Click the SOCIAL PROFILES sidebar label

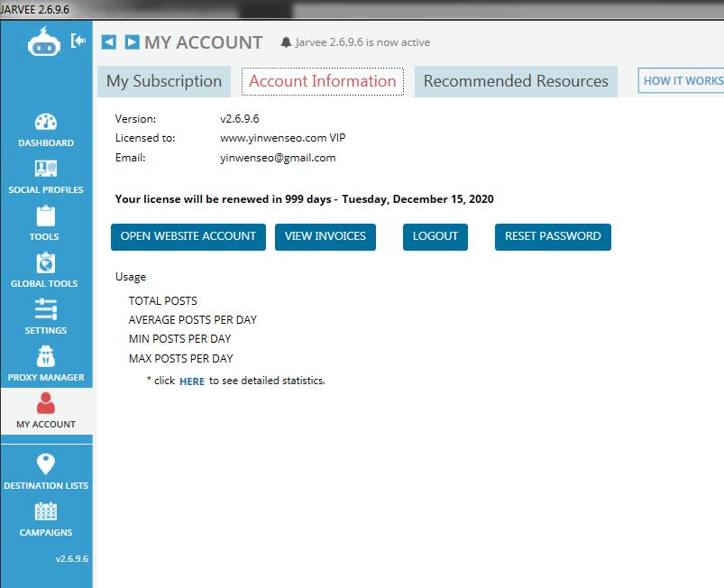46,190
